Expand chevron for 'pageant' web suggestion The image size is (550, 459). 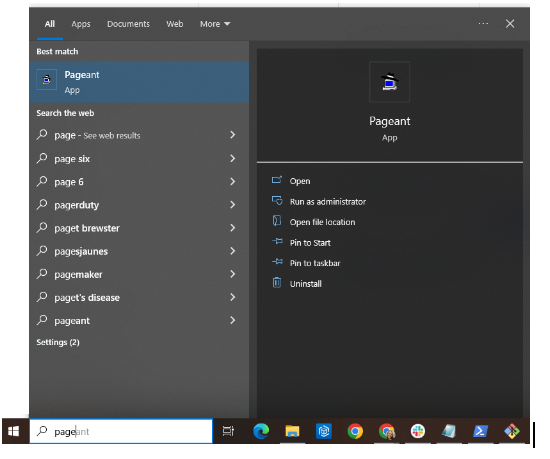point(233,320)
